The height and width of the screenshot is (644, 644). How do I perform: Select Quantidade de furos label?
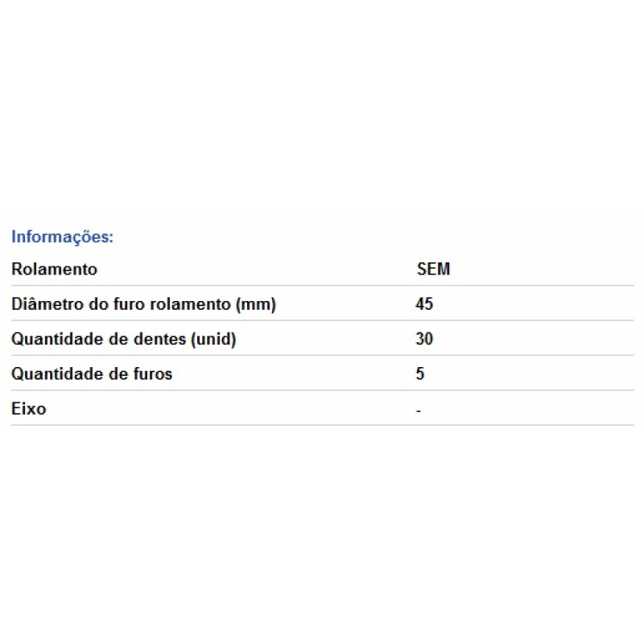click(x=92, y=374)
